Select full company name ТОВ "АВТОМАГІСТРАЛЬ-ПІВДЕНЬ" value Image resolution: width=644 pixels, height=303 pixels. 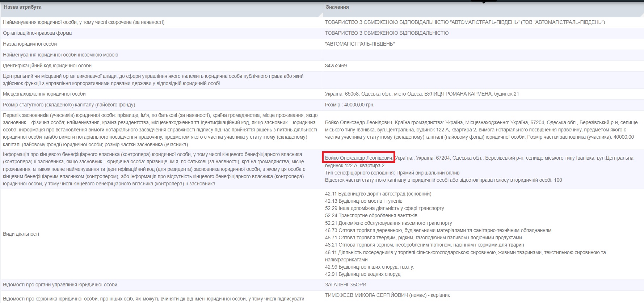click(465, 22)
